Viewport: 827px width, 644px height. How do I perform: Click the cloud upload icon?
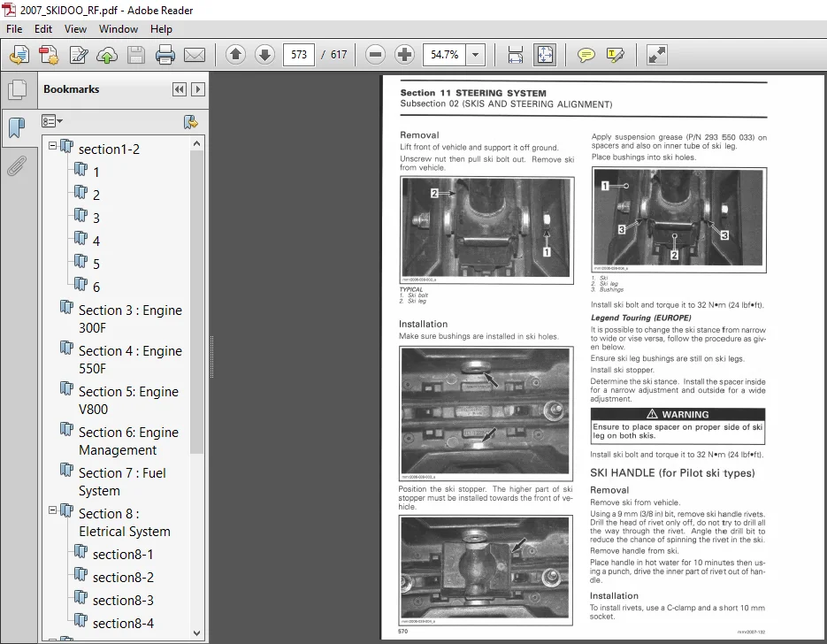(x=107, y=55)
